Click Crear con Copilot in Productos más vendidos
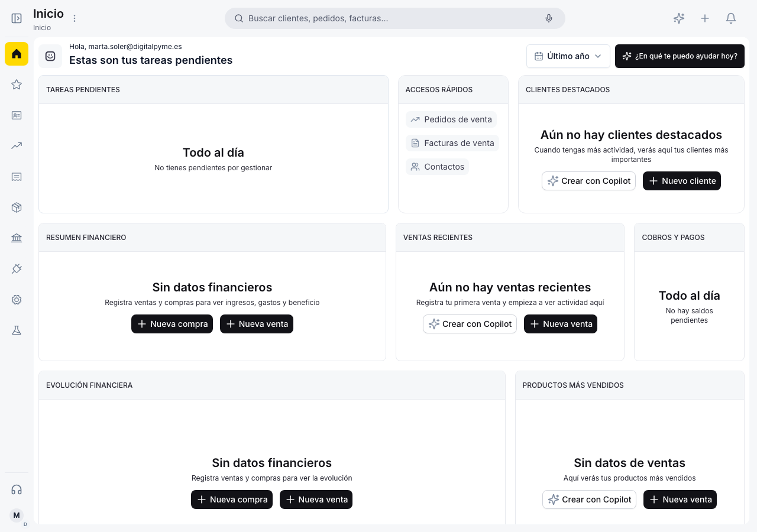This screenshot has width=757, height=532. pyautogui.click(x=589, y=499)
